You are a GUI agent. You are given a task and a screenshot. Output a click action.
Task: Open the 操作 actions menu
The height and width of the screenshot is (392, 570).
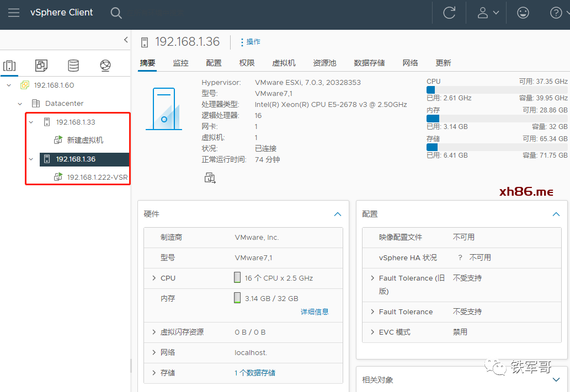coord(251,42)
